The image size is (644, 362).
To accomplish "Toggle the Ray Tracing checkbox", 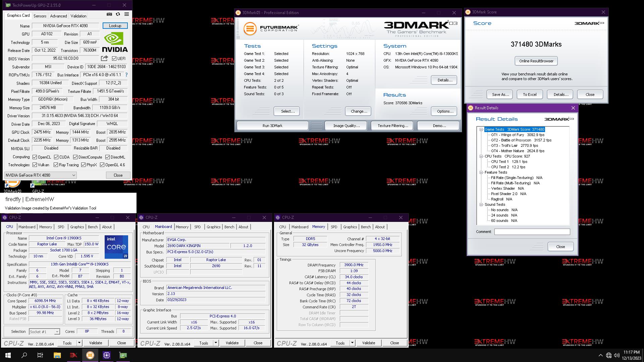I will coord(56,165).
